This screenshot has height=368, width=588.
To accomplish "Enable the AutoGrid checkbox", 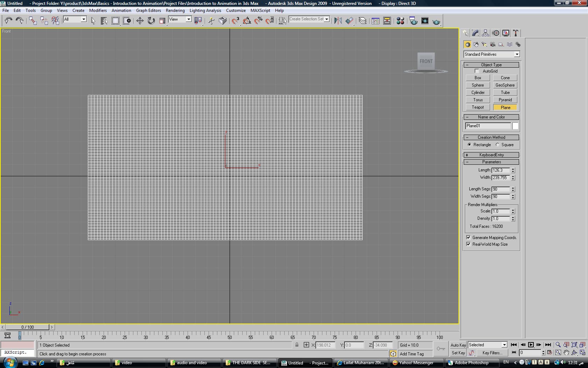I will pos(477,71).
